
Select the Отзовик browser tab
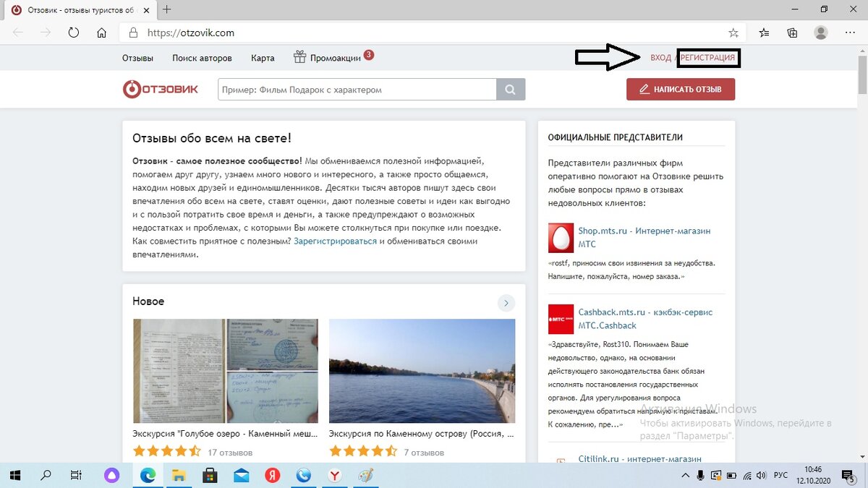click(80, 10)
